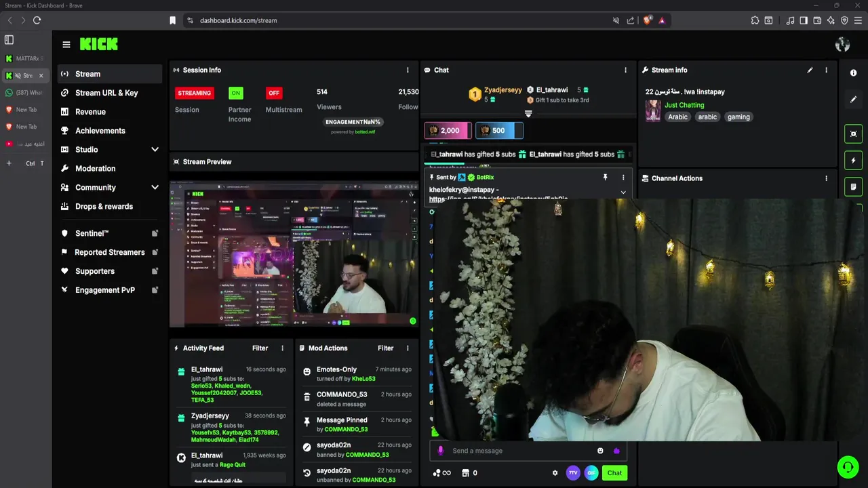Expand the Studio sidebar section
868x488 pixels.
click(155, 149)
